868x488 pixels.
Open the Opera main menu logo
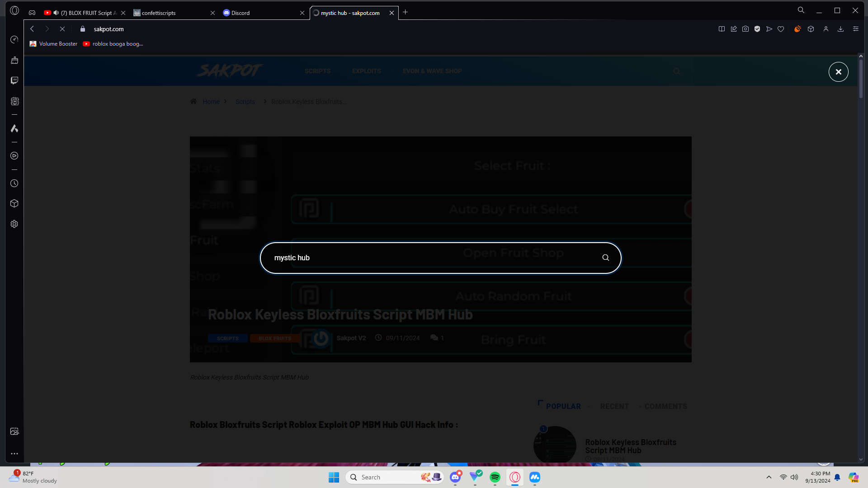coord(14,10)
